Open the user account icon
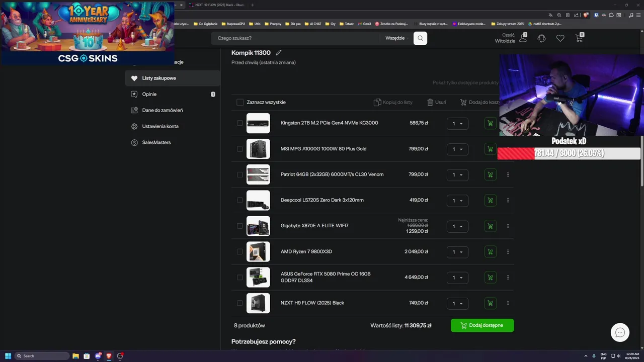The height and width of the screenshot is (362, 644). coord(523,38)
